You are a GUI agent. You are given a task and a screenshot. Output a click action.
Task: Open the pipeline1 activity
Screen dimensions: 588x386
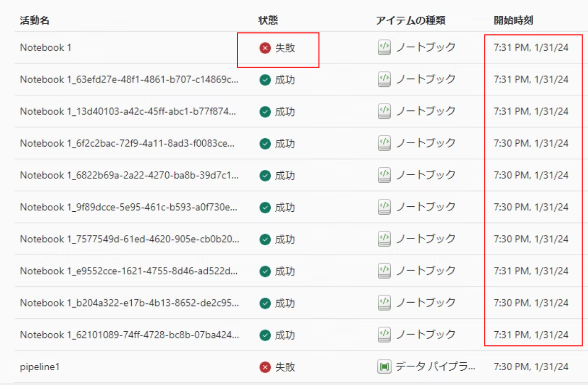pyautogui.click(x=40, y=367)
